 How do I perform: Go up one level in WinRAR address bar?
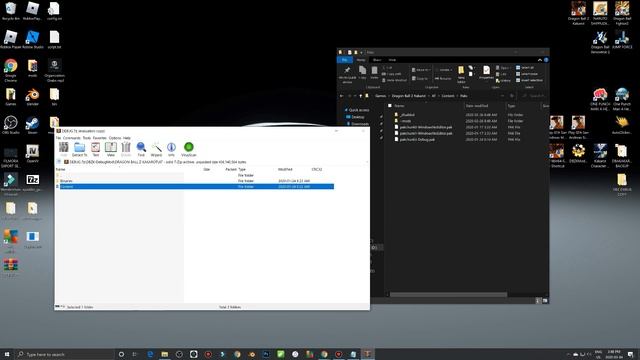(x=59, y=162)
